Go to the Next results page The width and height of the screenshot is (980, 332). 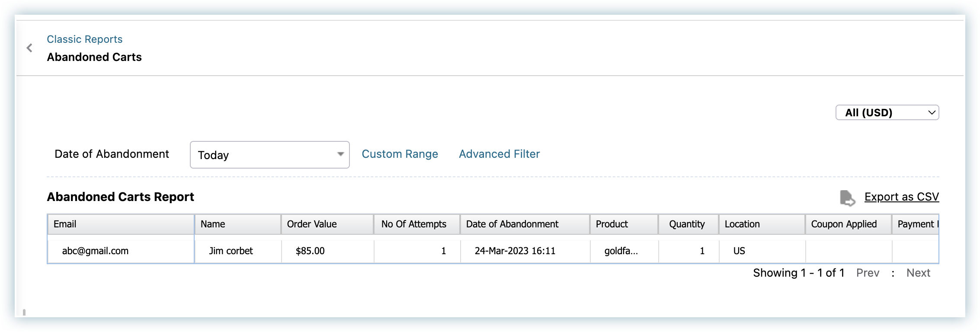coord(918,273)
